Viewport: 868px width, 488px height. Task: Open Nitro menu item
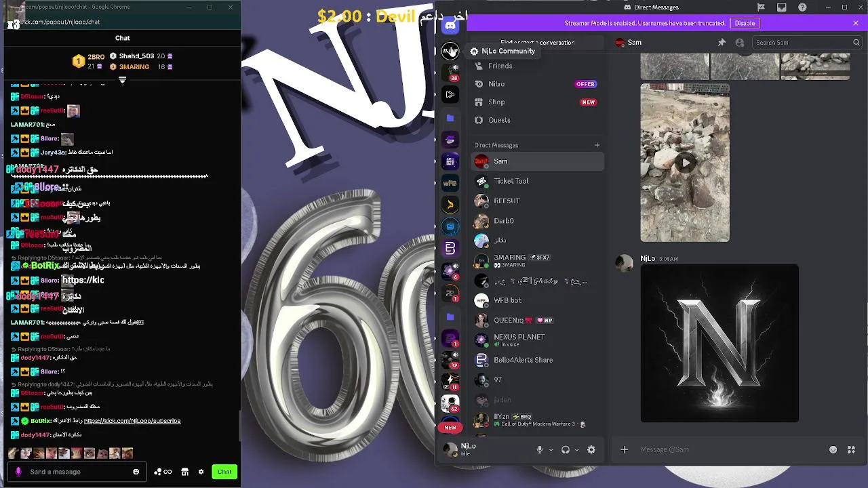[x=536, y=84]
